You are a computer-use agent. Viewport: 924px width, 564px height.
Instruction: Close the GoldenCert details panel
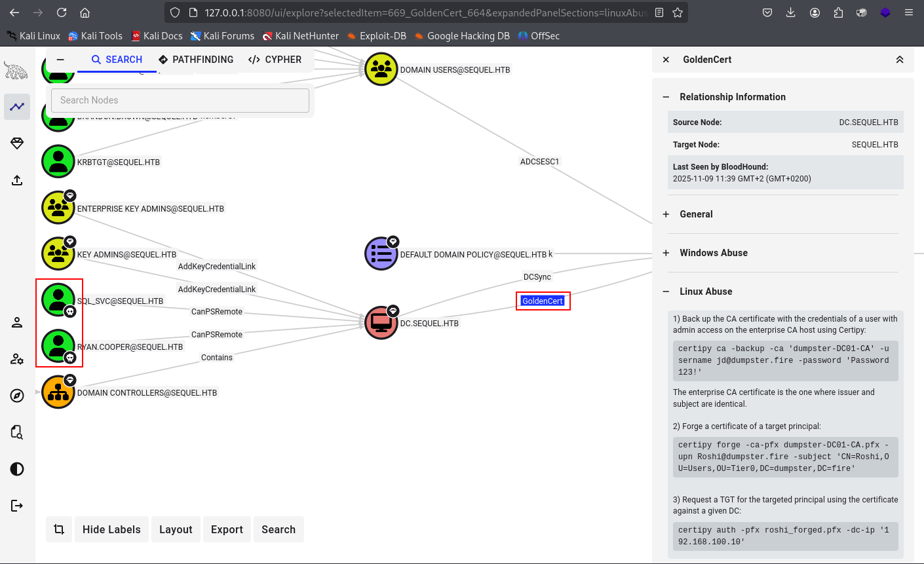[x=666, y=60]
